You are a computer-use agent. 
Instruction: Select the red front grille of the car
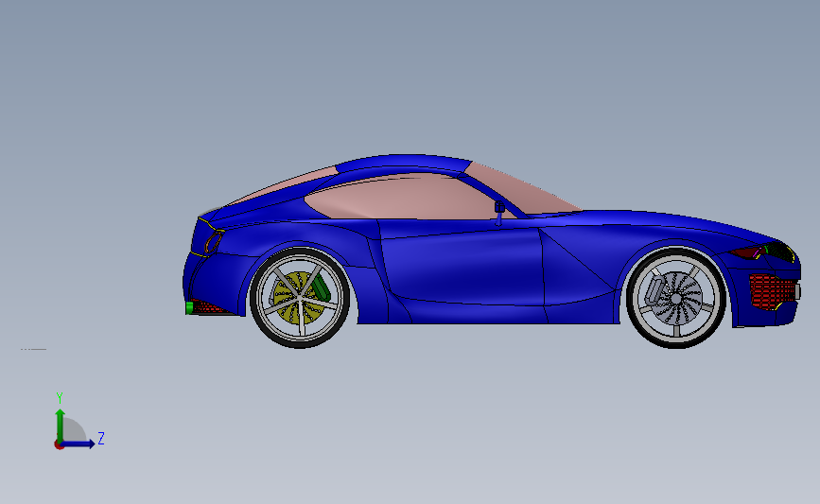click(x=771, y=292)
